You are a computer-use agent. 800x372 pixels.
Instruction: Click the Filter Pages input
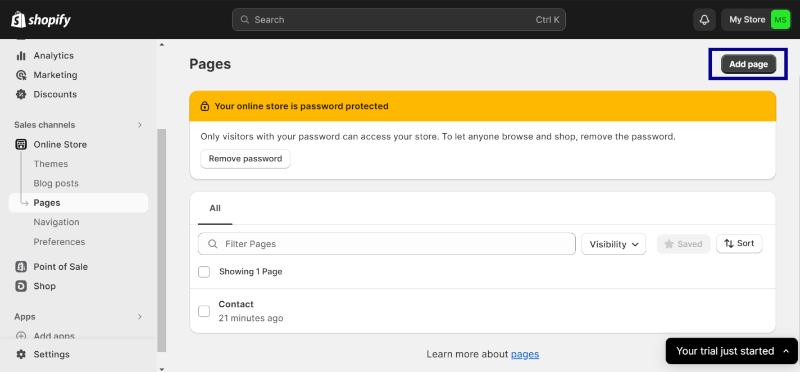tap(387, 244)
